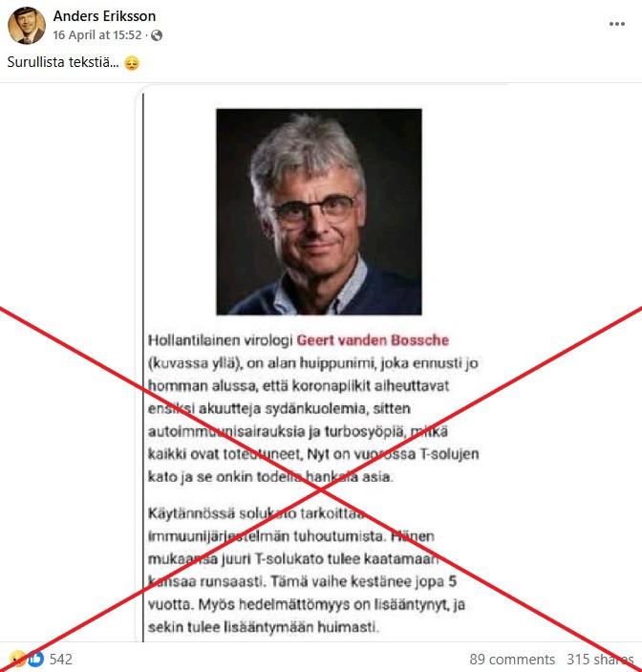The height and width of the screenshot is (672, 642).
Task: Click the sad reaction icon
Action: (19, 659)
